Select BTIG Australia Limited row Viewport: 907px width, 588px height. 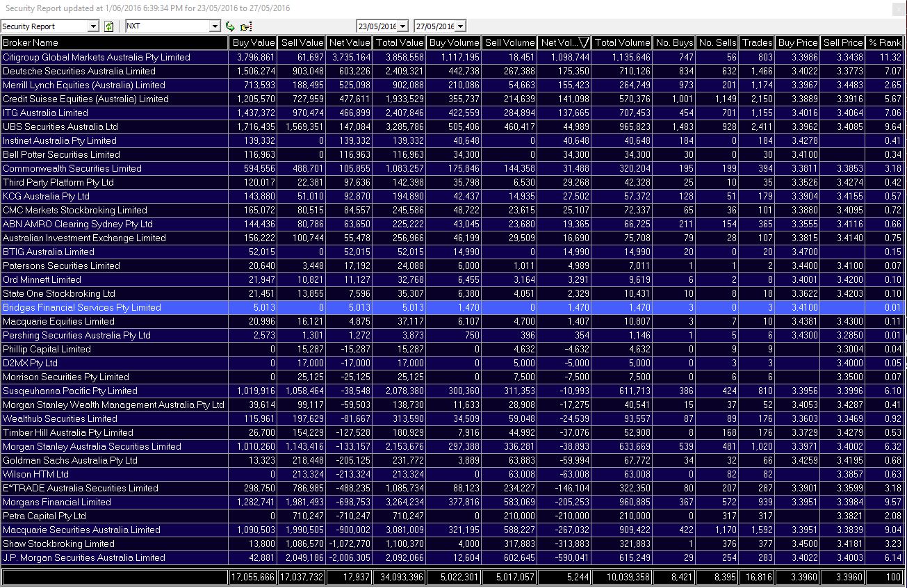(x=452, y=252)
